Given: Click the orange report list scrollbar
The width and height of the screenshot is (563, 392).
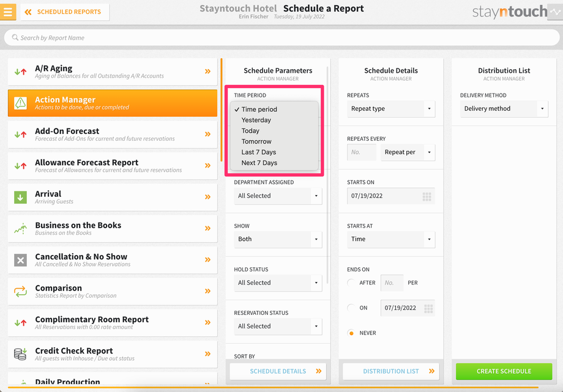Looking at the screenshot, I should click(222, 110).
